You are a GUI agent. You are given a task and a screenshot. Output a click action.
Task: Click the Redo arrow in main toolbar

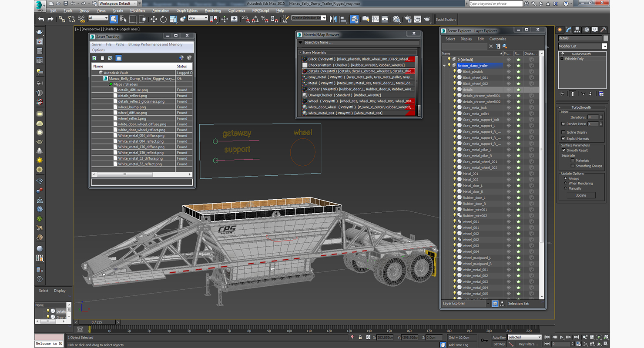(50, 19)
